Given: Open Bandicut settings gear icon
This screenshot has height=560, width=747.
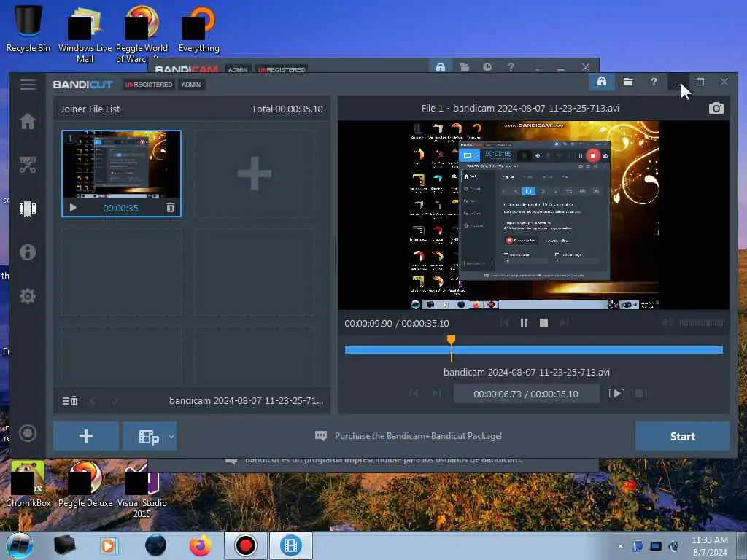Looking at the screenshot, I should pyautogui.click(x=28, y=296).
